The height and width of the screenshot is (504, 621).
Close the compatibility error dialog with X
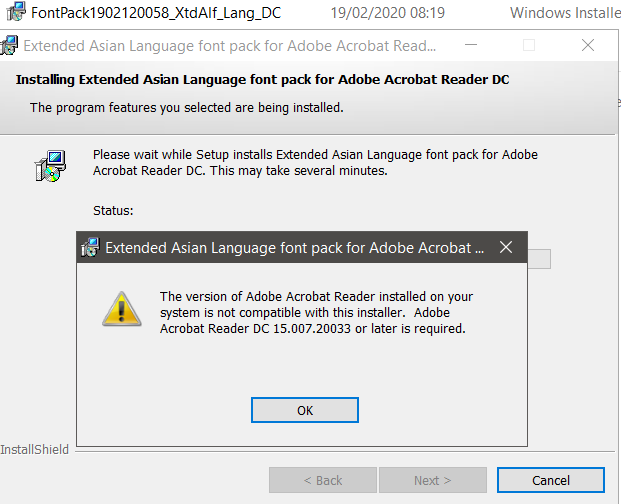(506, 247)
